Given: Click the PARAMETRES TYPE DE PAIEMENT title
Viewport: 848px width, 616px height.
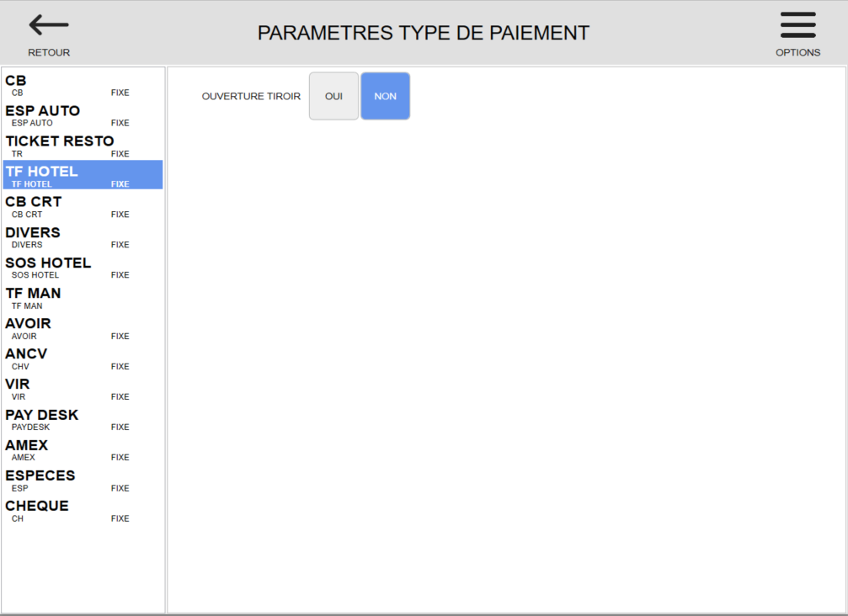Looking at the screenshot, I should [x=423, y=33].
